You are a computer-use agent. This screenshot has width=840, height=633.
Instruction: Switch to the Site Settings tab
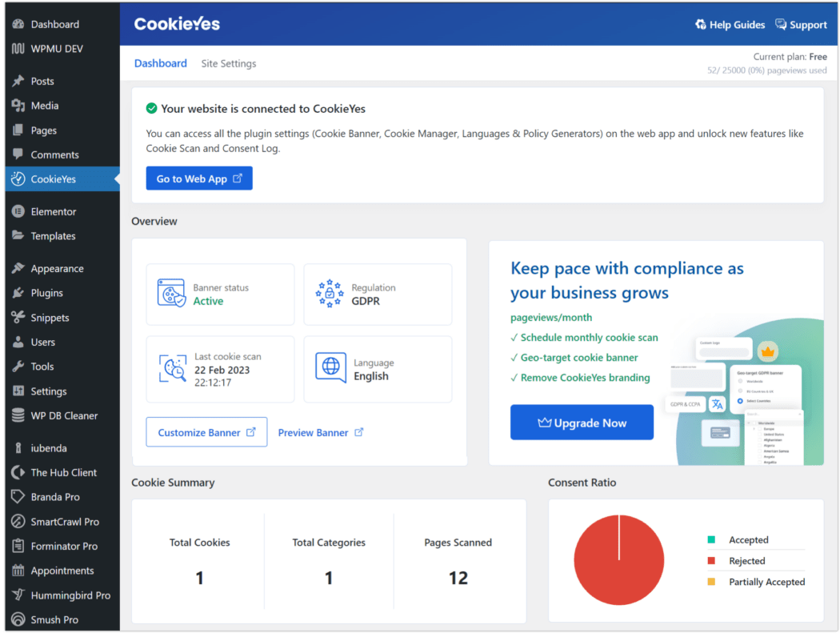point(228,62)
